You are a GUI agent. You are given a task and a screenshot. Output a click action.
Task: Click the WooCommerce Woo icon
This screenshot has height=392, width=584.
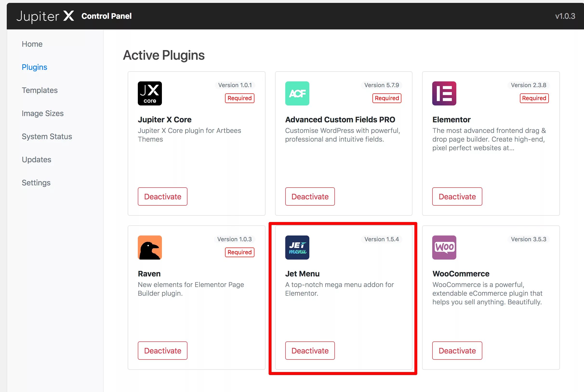(x=444, y=247)
